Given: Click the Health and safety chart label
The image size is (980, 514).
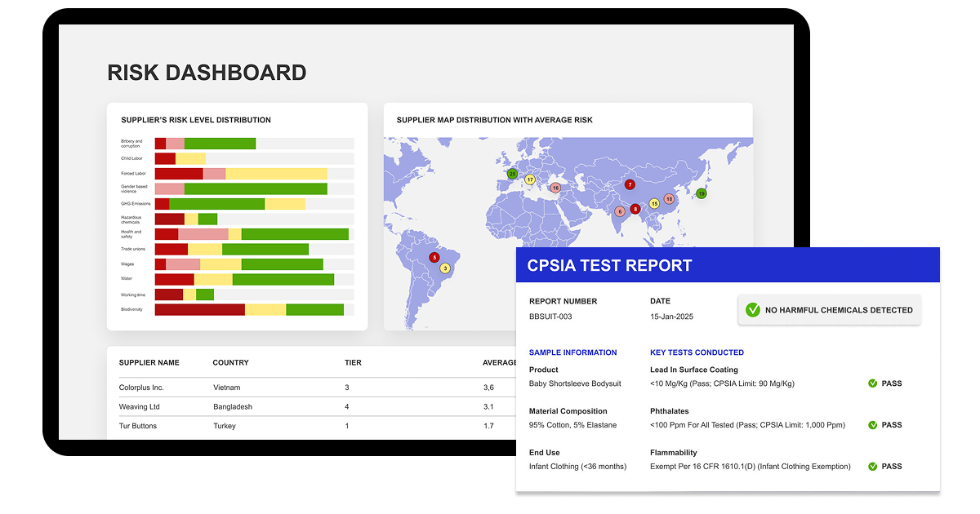Looking at the screenshot, I should 131,234.
